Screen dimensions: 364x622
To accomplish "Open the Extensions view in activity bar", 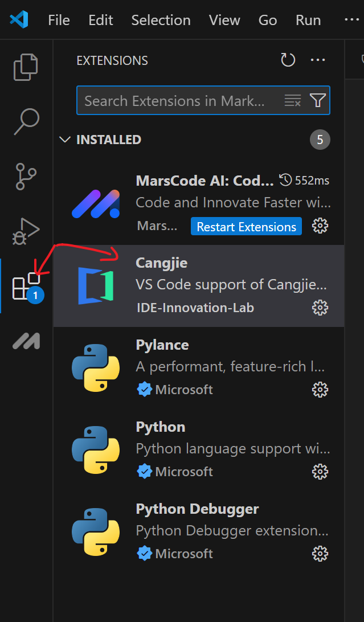I will (x=26, y=285).
